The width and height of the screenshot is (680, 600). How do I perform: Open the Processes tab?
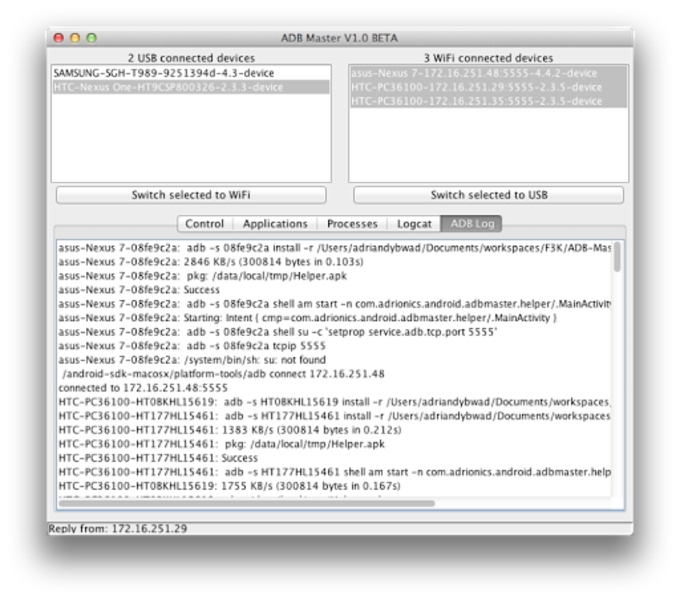[x=352, y=224]
